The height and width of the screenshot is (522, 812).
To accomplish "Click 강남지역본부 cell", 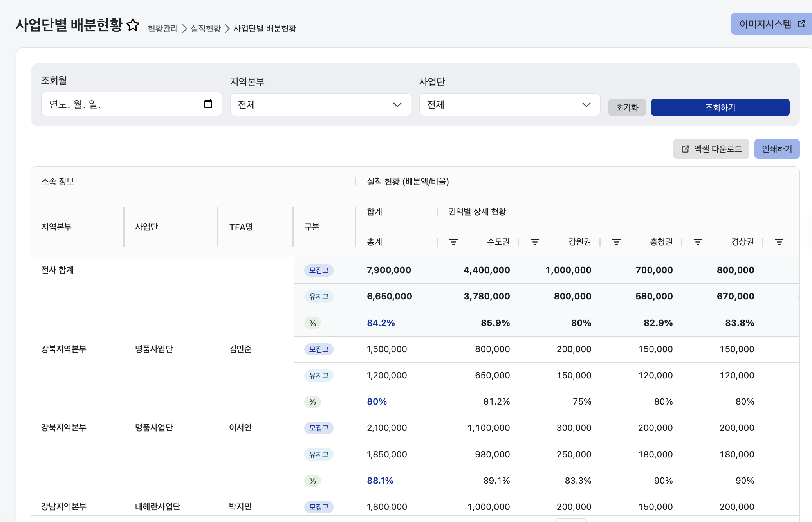I will (x=63, y=507).
